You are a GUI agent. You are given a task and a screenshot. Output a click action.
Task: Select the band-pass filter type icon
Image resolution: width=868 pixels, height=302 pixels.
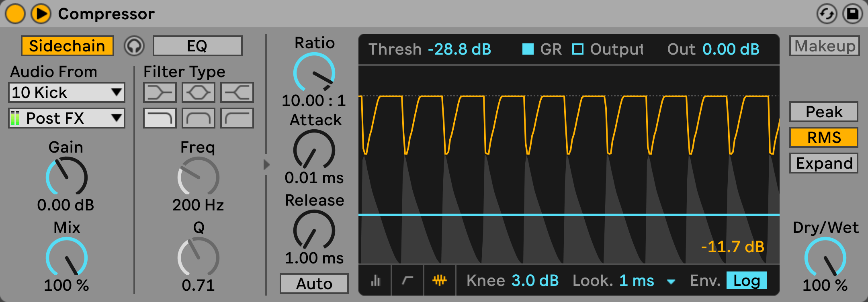click(x=198, y=118)
